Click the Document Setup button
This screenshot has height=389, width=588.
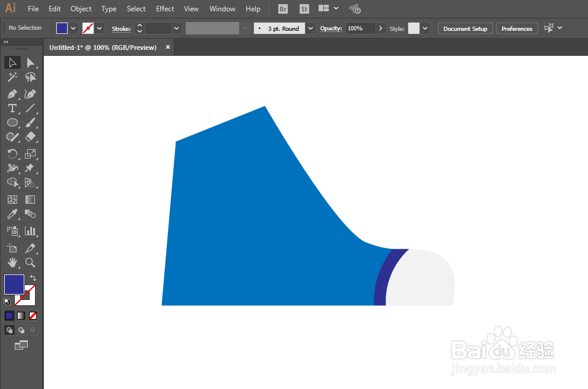(x=465, y=29)
